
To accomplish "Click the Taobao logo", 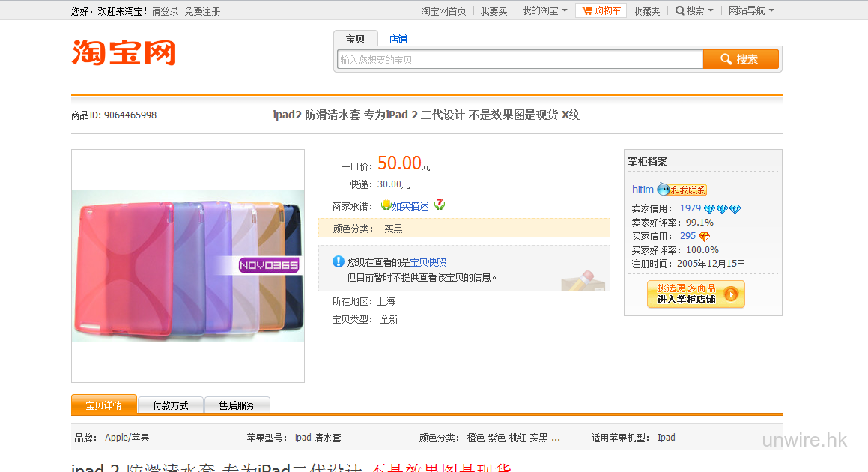I will pyautogui.click(x=124, y=52).
